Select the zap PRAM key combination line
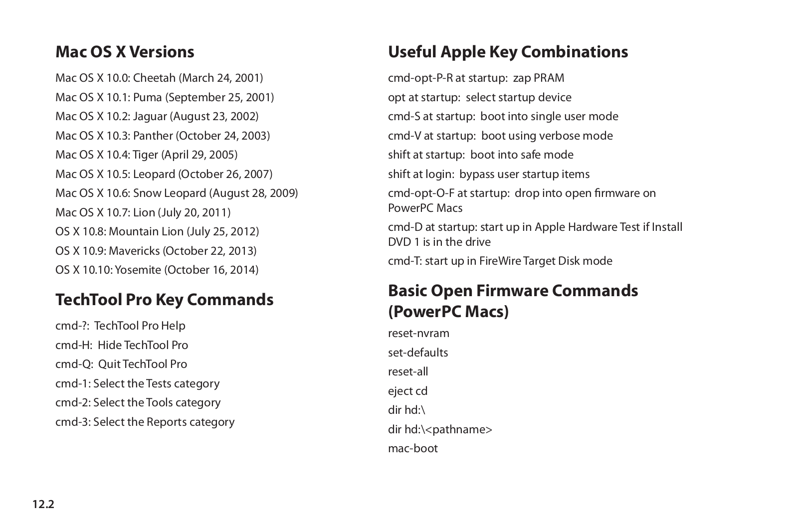 [476, 78]
